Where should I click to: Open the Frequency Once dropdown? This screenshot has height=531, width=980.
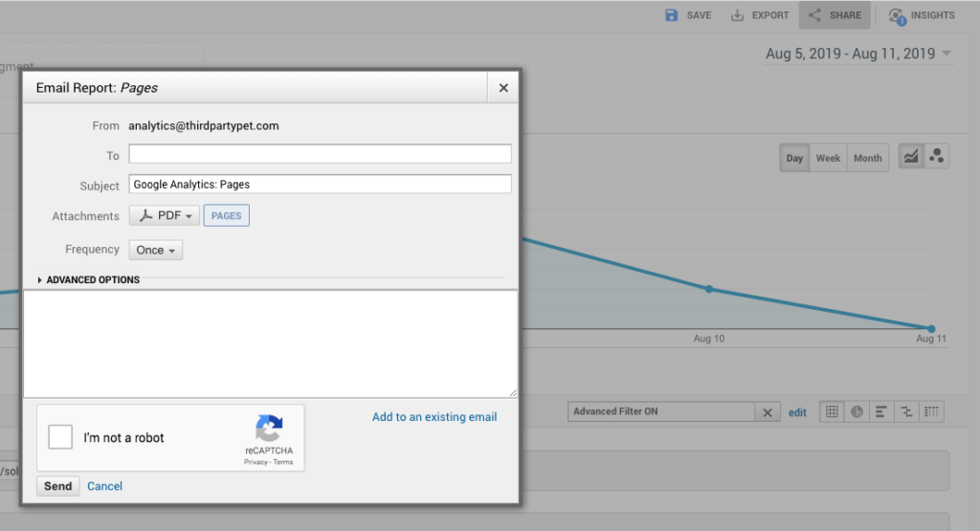pos(155,250)
